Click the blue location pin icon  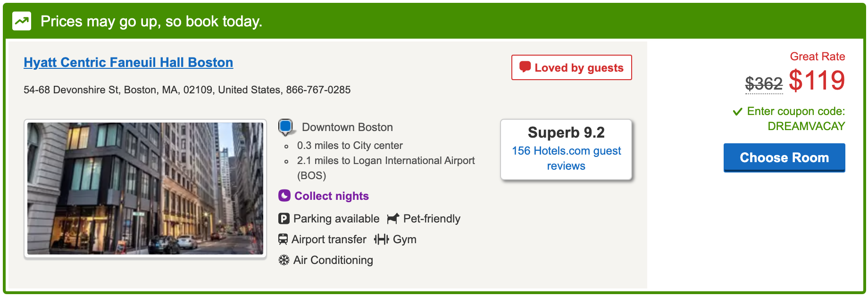pos(286,126)
